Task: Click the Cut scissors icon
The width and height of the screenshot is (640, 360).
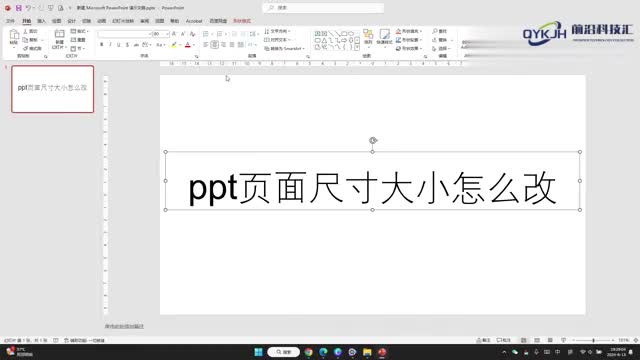Action: (25, 31)
